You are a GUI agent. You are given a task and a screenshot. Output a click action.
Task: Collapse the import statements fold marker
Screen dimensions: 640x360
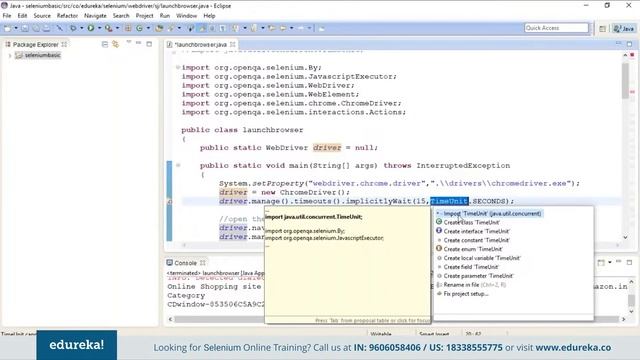(x=178, y=67)
